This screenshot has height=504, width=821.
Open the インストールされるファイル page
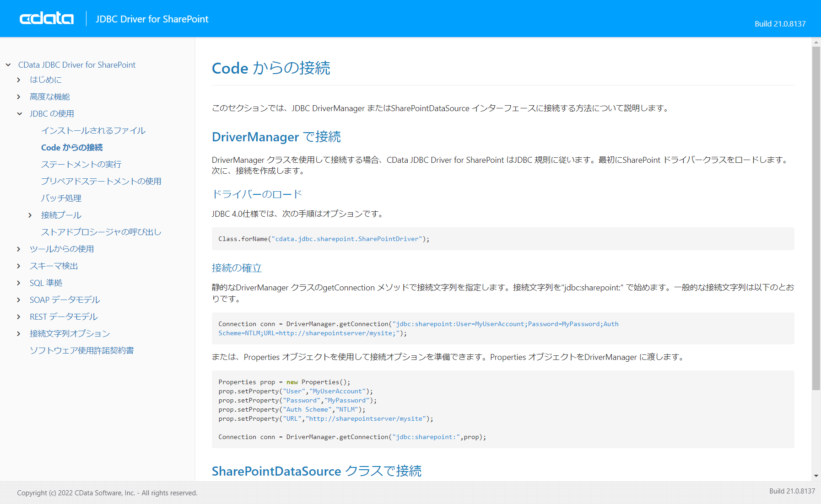coord(93,130)
